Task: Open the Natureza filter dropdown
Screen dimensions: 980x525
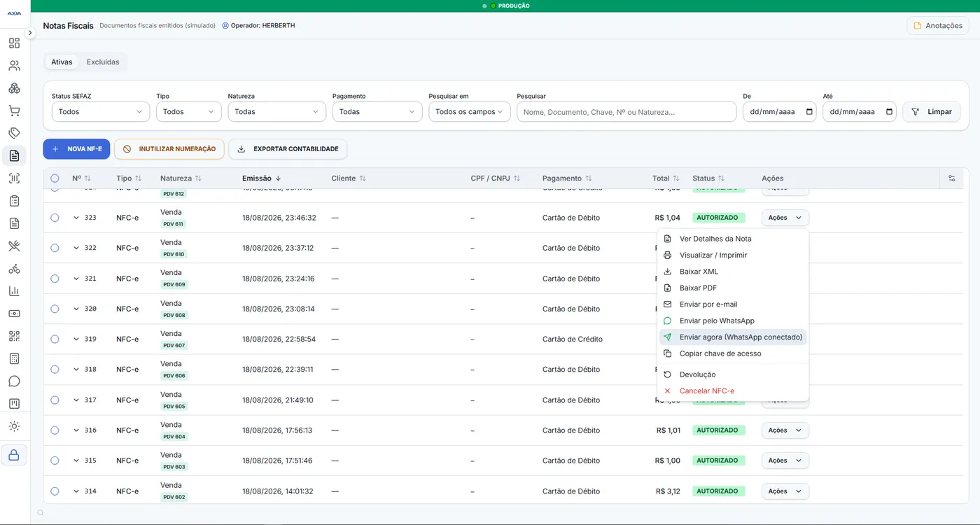Action: click(277, 112)
